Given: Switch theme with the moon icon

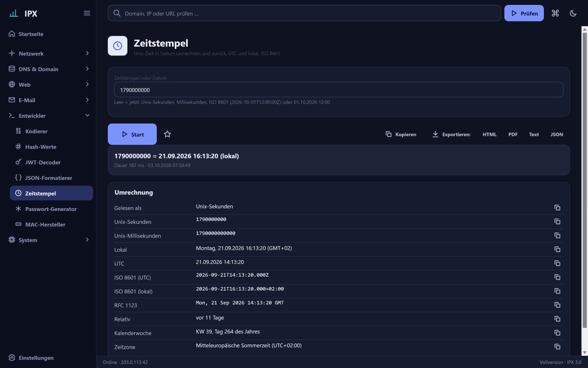Looking at the screenshot, I should tap(573, 13).
